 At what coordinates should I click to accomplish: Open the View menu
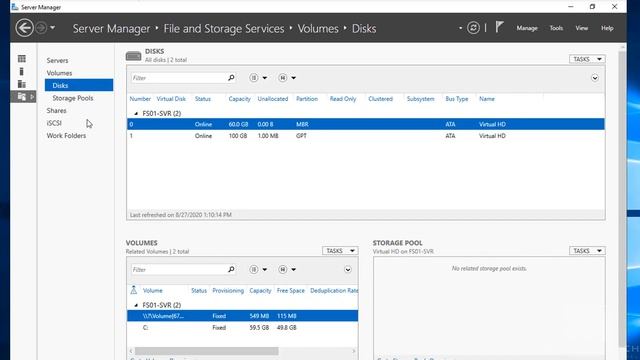tap(582, 28)
